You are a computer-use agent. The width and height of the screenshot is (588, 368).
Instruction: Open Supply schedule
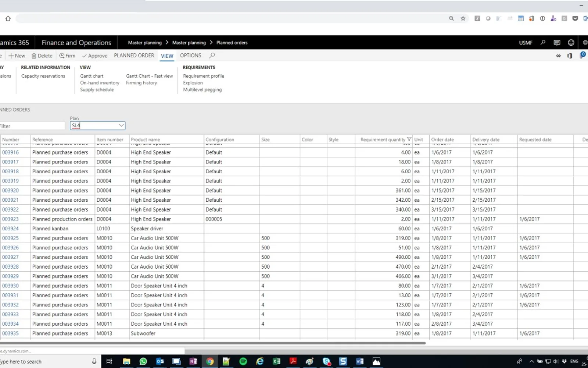97,90
